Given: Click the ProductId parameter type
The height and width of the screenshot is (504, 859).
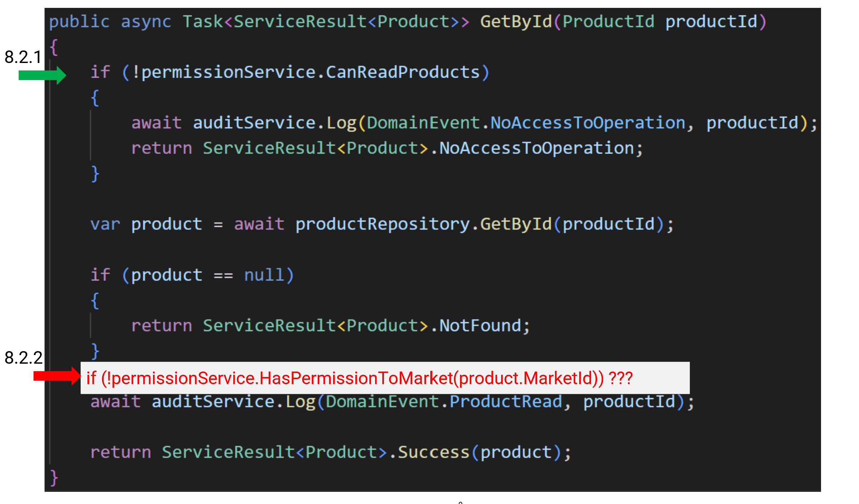Looking at the screenshot, I should click(x=608, y=22).
